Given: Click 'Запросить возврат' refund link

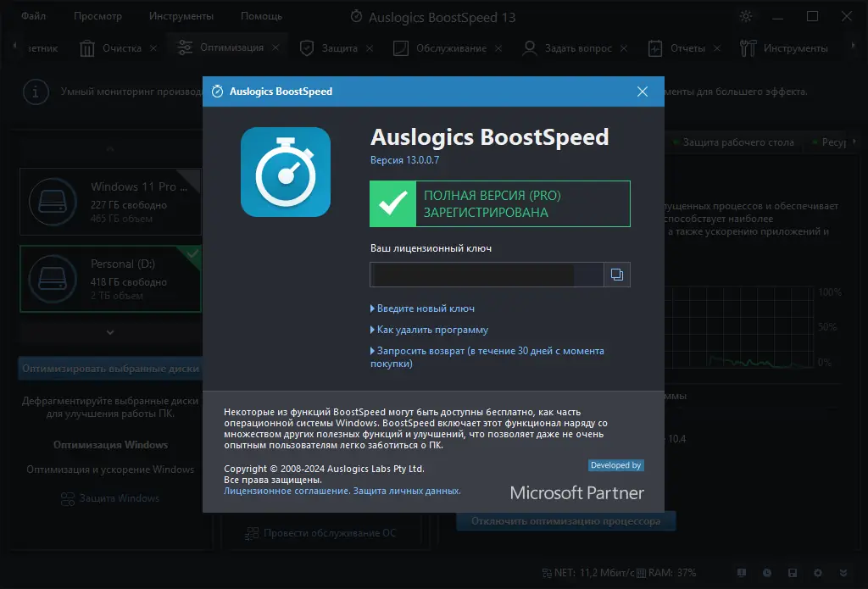Looking at the screenshot, I should point(487,357).
